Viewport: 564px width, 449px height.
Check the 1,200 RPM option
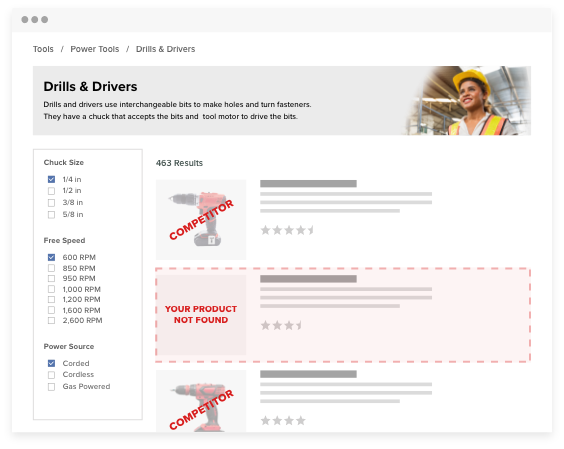tap(51, 299)
